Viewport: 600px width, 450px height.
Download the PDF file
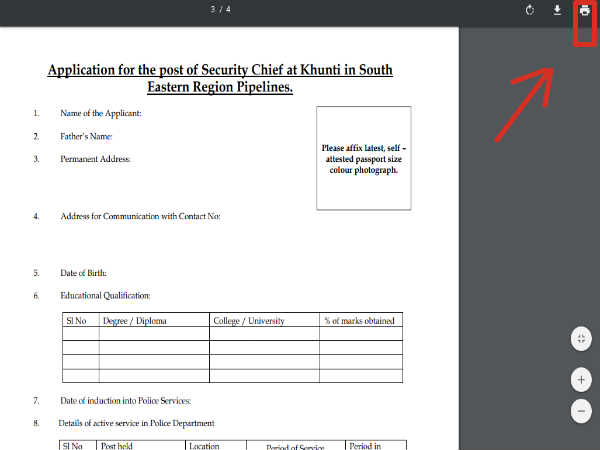pos(557,10)
